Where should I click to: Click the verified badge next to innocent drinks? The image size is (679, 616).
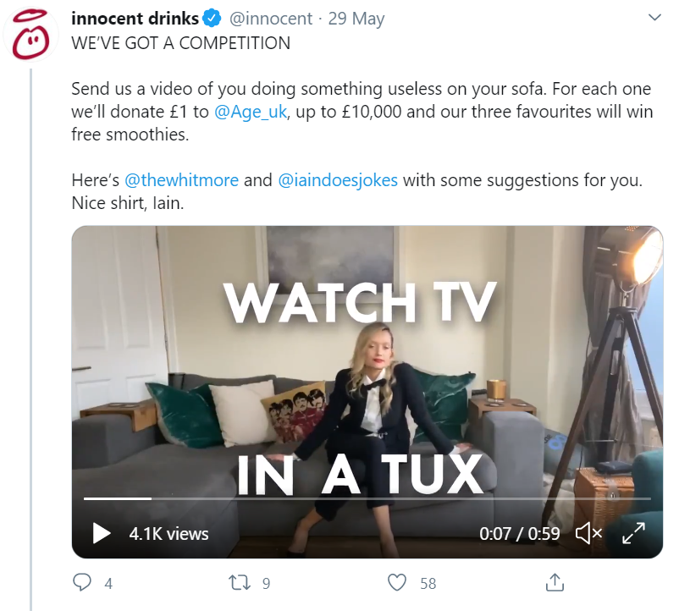[x=213, y=19]
